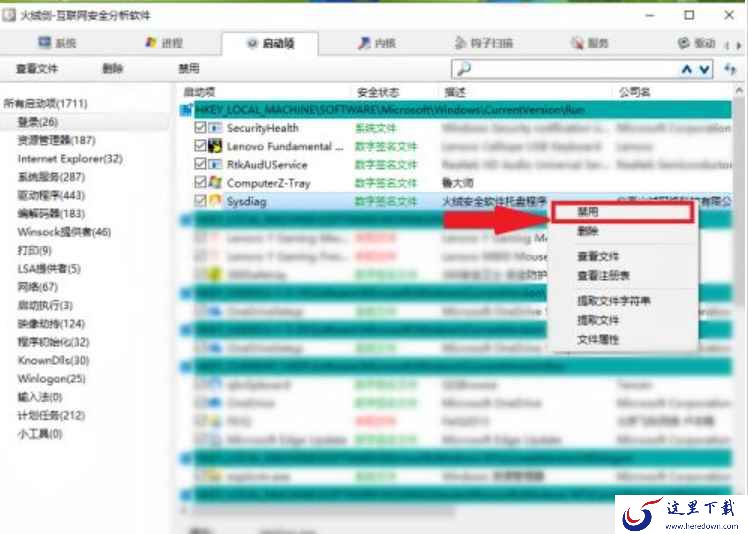Viewport: 748px width, 534px height.
Task: Uncheck the Lenovo Fundamental startup checkbox
Action: click(200, 146)
